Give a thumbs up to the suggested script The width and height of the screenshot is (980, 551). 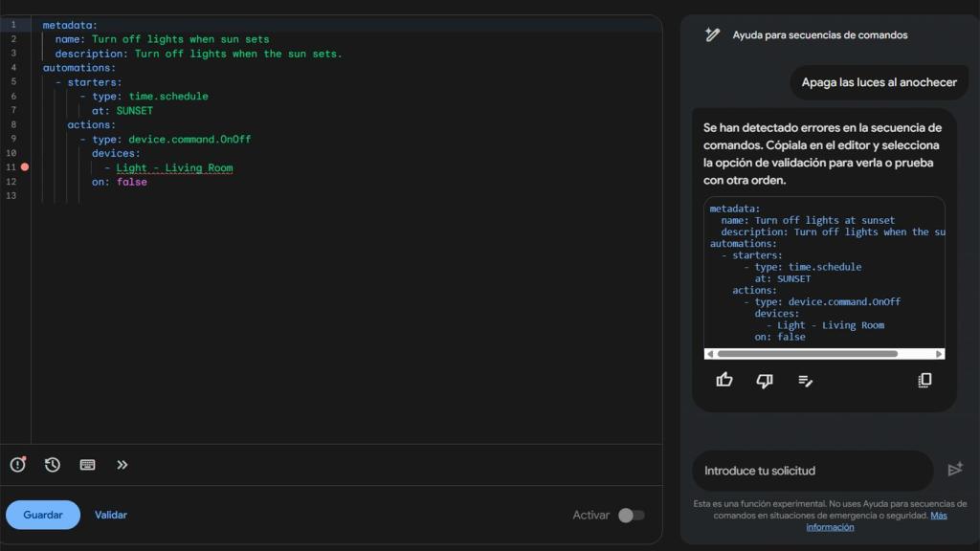(724, 380)
